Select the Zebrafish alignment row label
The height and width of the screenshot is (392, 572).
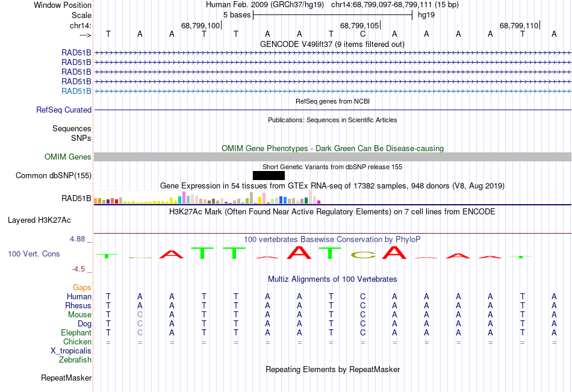point(75,360)
